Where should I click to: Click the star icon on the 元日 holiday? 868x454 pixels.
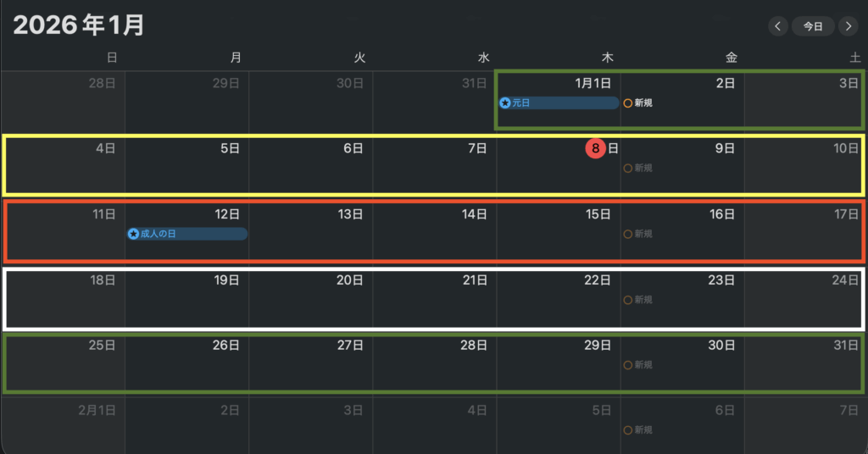tap(505, 102)
